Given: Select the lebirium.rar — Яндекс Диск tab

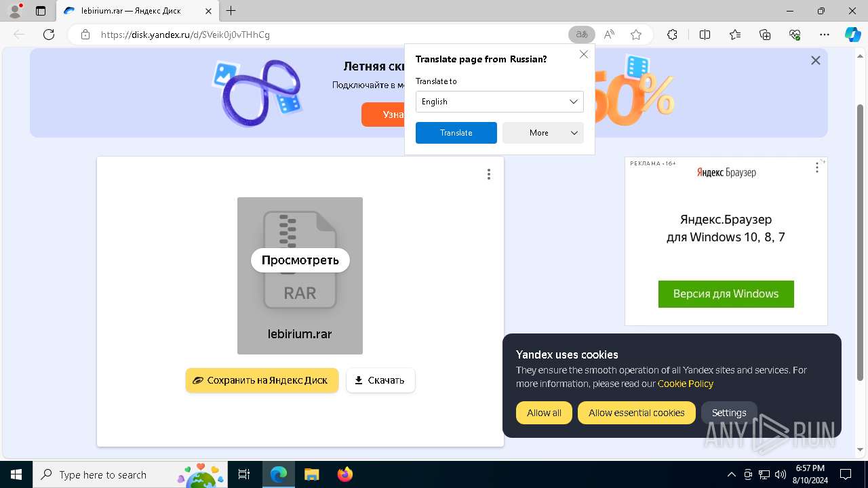Looking at the screenshot, I should click(138, 11).
